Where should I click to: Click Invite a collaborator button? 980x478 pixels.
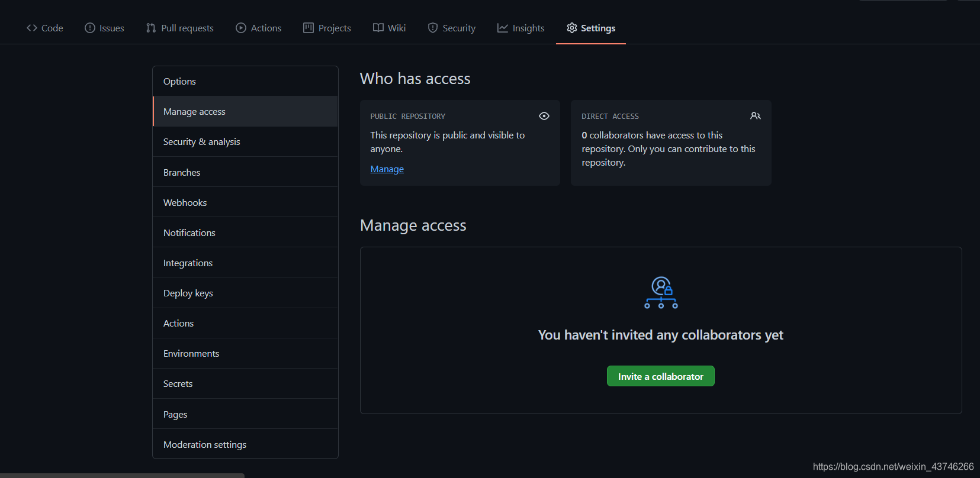661,376
